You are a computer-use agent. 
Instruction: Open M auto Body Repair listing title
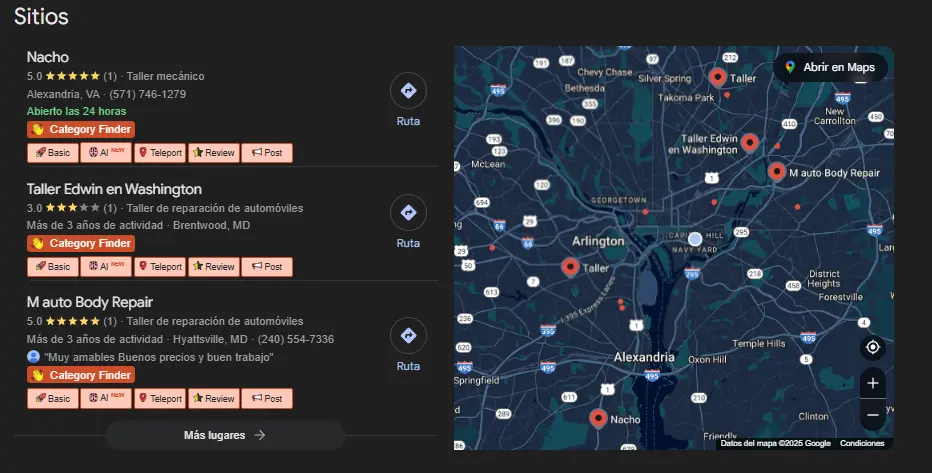pyautogui.click(x=90, y=302)
